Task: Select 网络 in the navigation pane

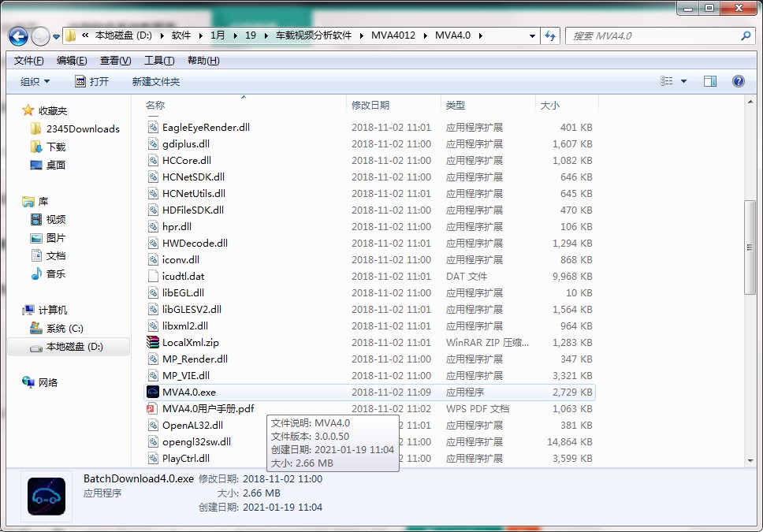Action: [47, 382]
